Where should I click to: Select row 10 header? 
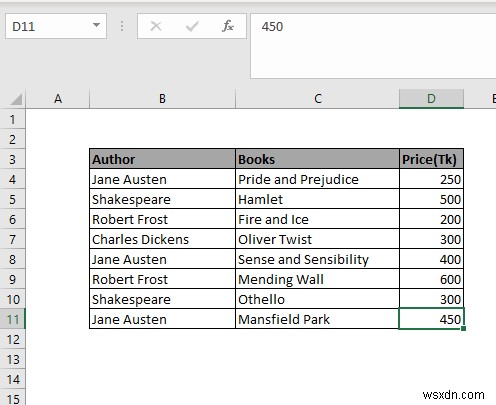[x=13, y=299]
